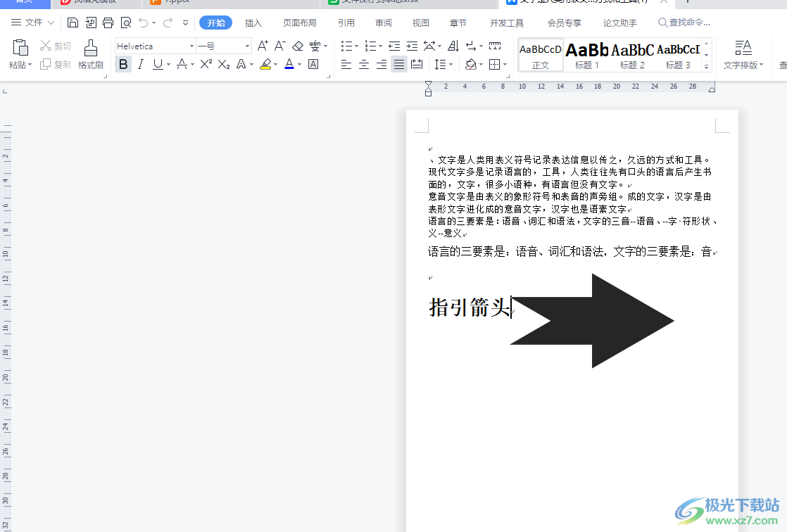This screenshot has height=532, width=787.
Task: Expand the line spacing dropdown
Action: 451,65
